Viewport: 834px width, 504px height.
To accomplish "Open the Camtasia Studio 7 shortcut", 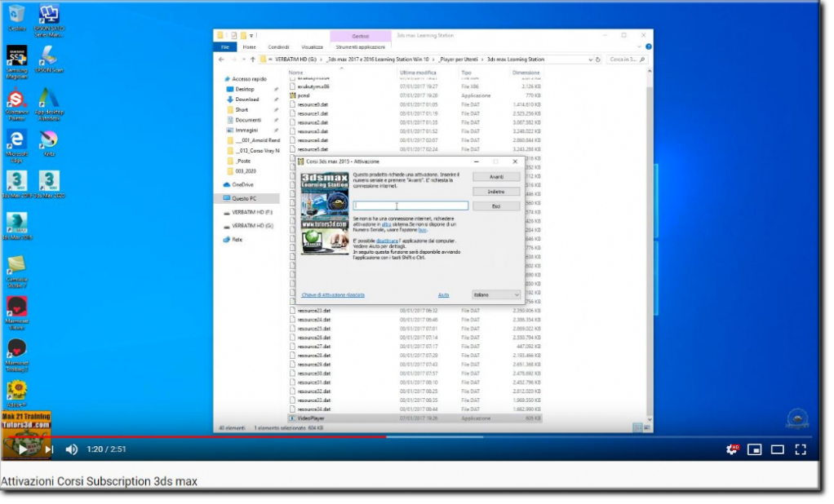I will (16, 271).
